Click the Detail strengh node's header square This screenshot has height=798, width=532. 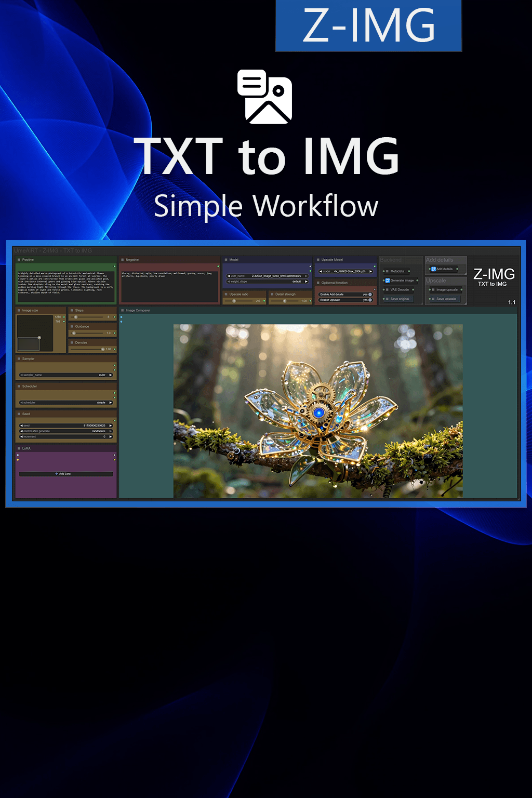coord(272,294)
